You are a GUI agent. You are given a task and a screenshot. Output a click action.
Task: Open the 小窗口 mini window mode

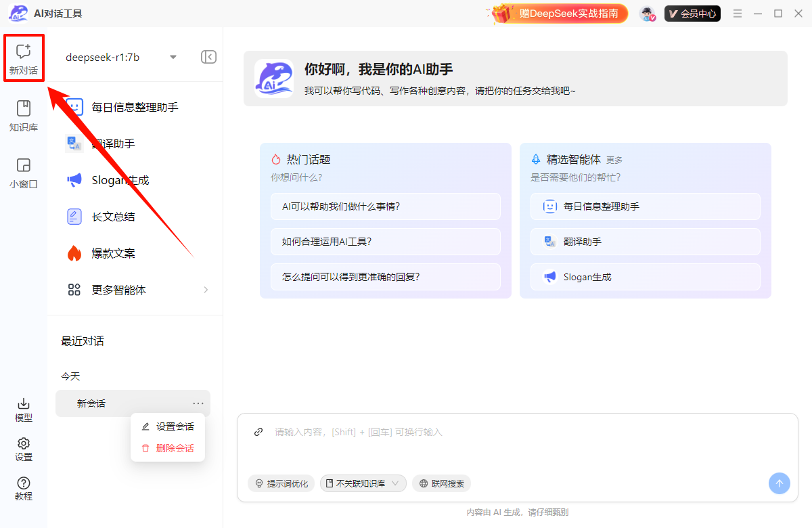24,173
